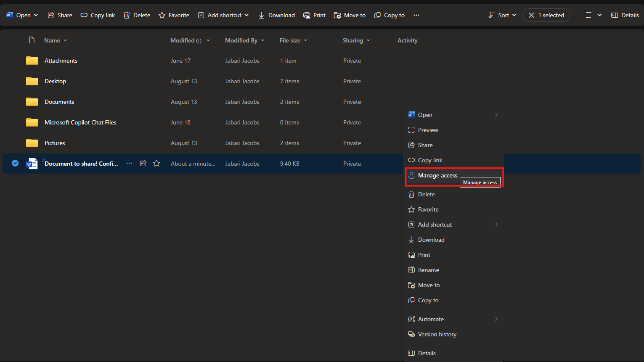Screen dimensions: 644x362
Task: Clear selection with the 1 selected button
Action: pyautogui.click(x=546, y=15)
